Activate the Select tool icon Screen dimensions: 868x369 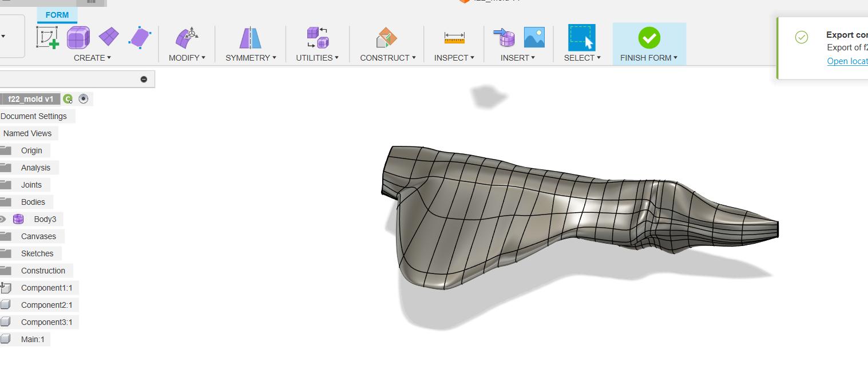582,38
